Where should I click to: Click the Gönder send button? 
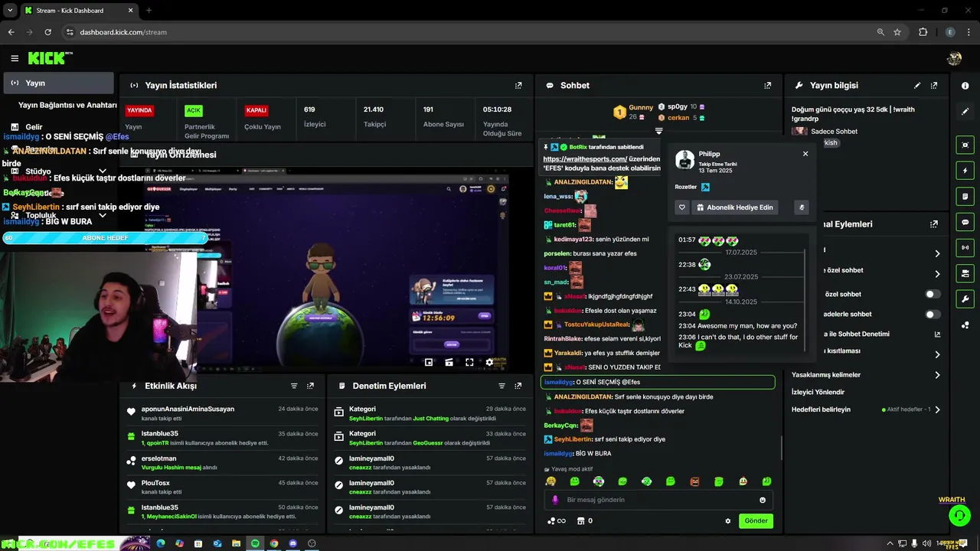pos(756,521)
